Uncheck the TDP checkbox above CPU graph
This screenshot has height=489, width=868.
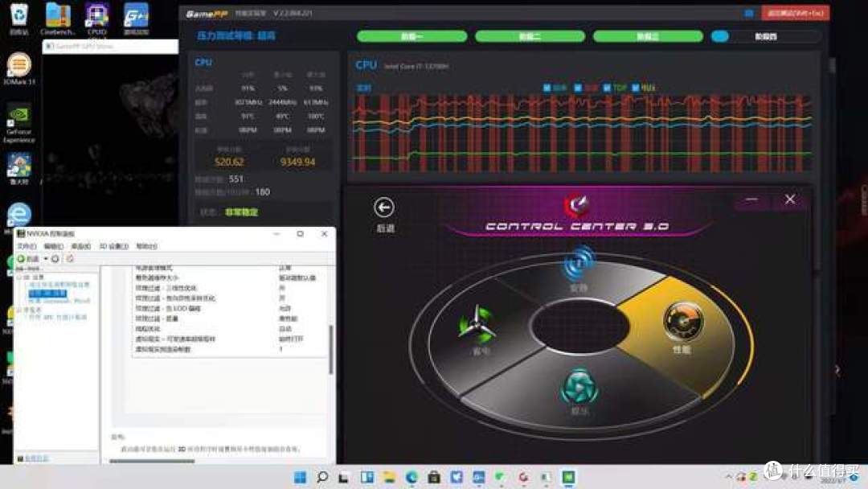(605, 88)
